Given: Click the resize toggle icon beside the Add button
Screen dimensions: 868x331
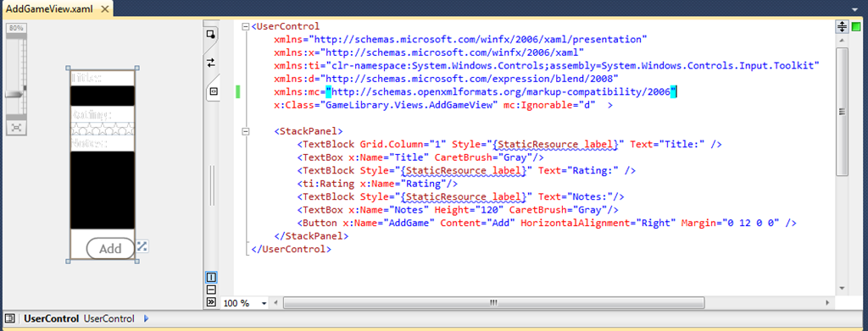Looking at the screenshot, I should coord(142,245).
